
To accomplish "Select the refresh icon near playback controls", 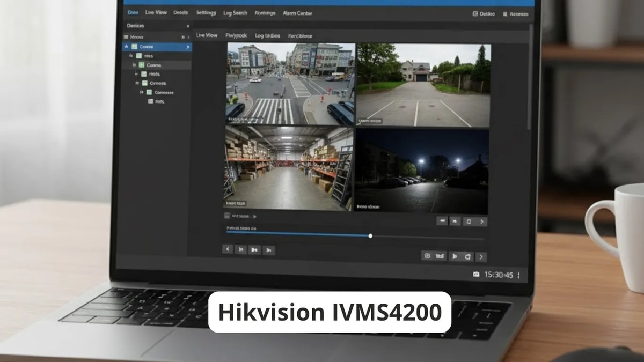I will pos(469,221).
